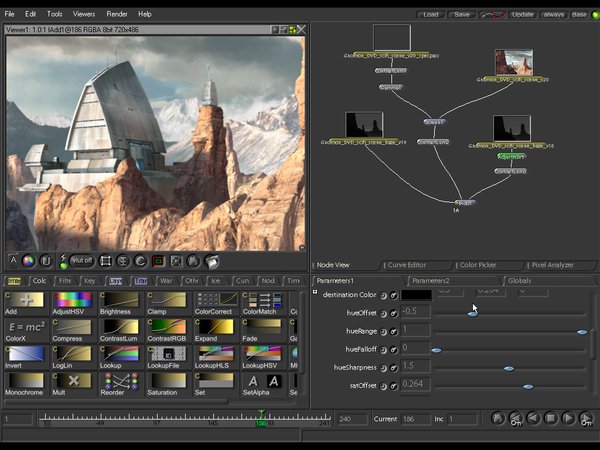The width and height of the screenshot is (600, 450).
Task: Click the hueSharpness slider handle
Action: [508, 368]
